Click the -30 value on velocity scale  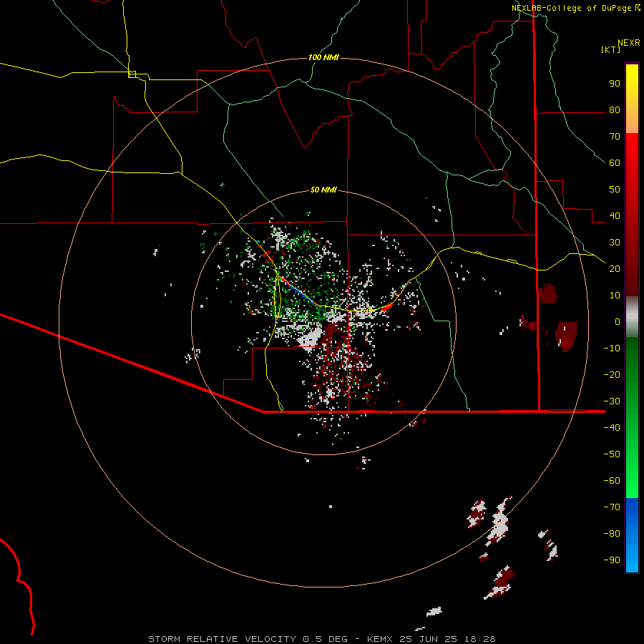tap(612, 401)
